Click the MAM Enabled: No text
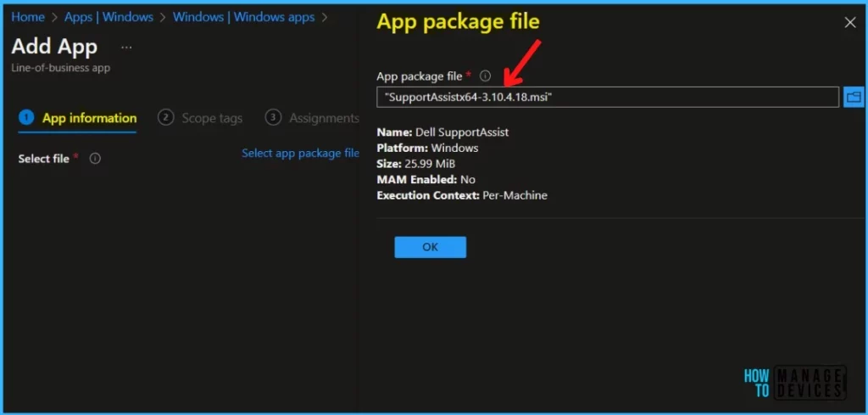868x415 pixels. coord(426,180)
